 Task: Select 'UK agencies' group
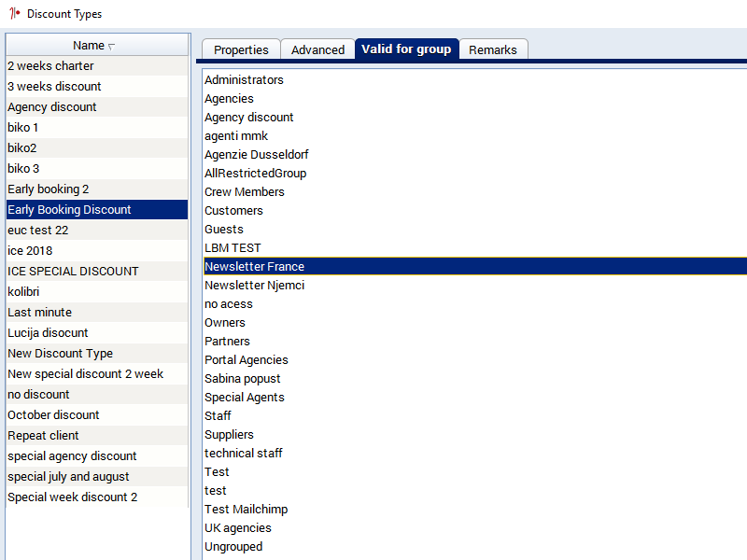point(238,528)
